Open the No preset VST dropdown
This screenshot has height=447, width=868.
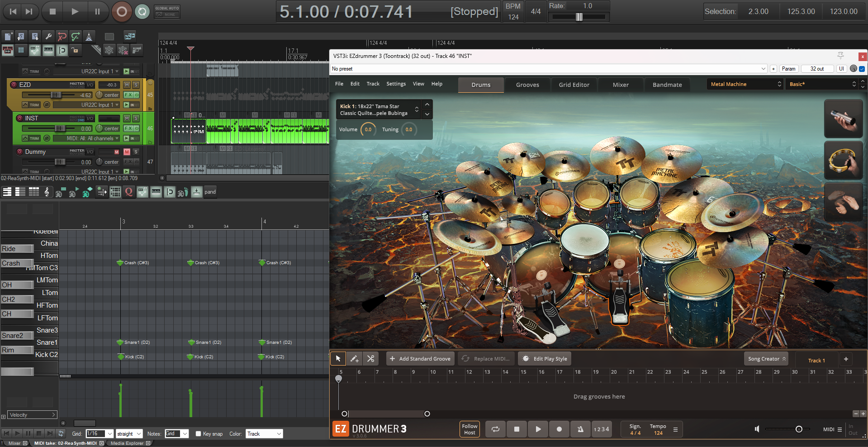click(x=549, y=69)
